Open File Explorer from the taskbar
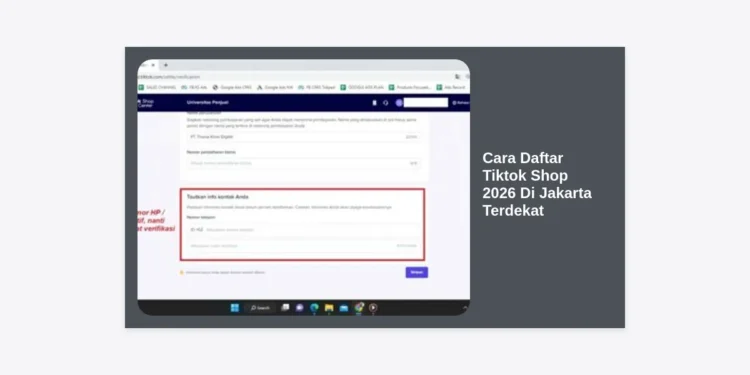 pyautogui.click(x=329, y=308)
